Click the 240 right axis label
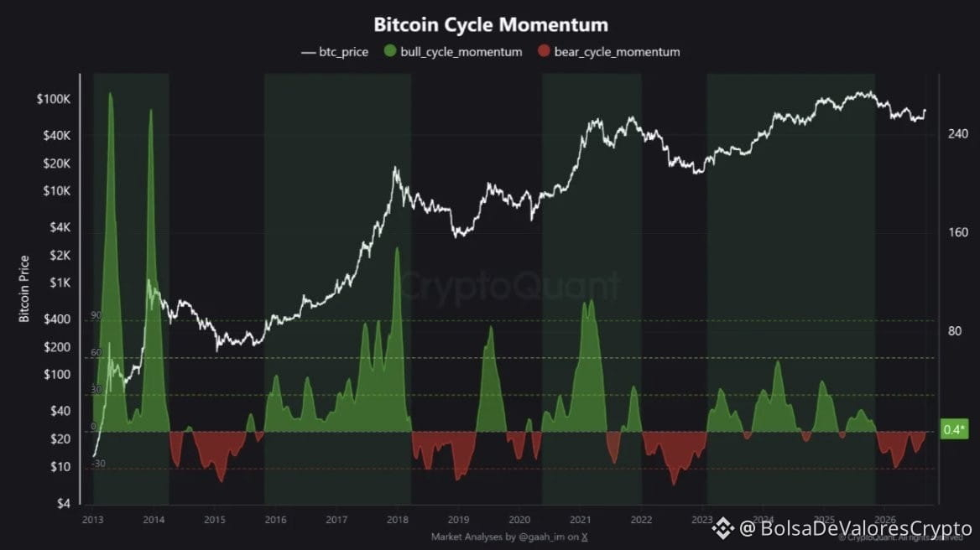 click(x=957, y=133)
